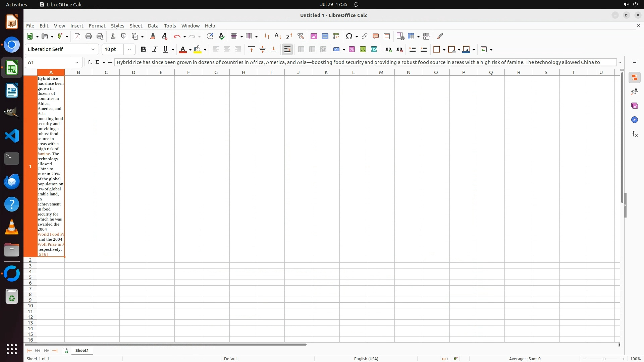Click the Insert Special Character icon
The height and width of the screenshot is (362, 644).
(349, 36)
